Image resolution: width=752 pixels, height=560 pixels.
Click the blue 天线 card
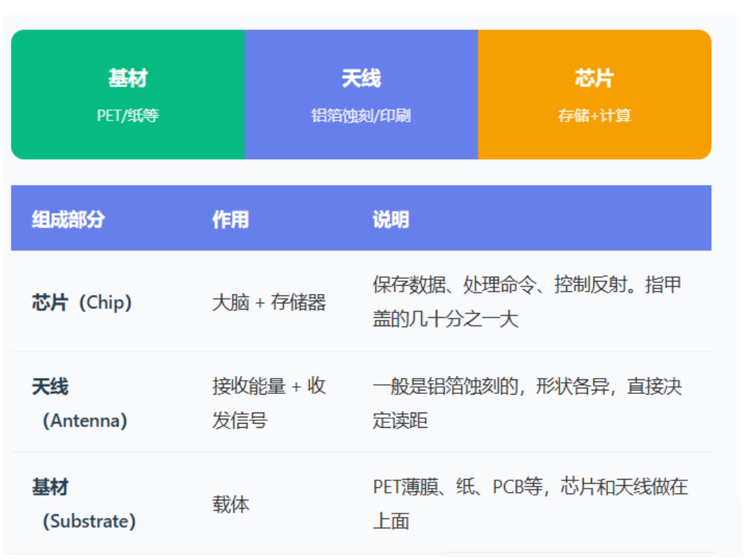pyautogui.click(x=361, y=94)
